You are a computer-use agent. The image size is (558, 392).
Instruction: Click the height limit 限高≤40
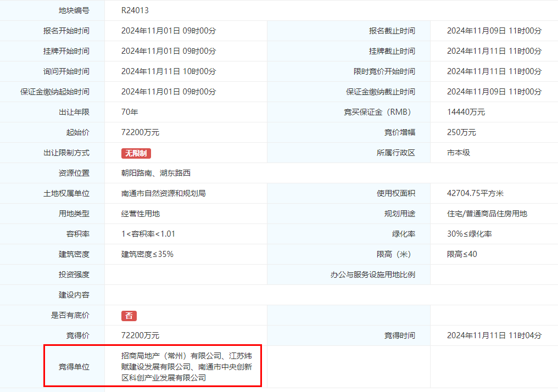click(462, 254)
